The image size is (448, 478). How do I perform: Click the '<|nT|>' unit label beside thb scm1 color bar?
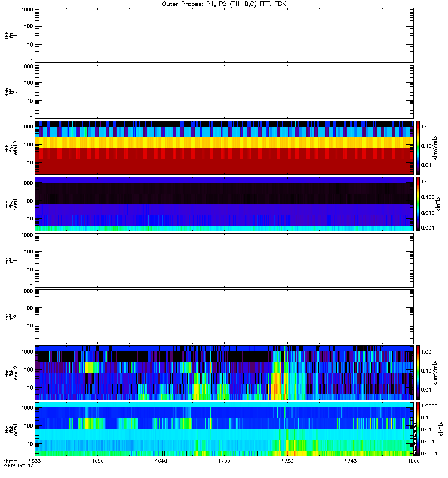coord(438,204)
